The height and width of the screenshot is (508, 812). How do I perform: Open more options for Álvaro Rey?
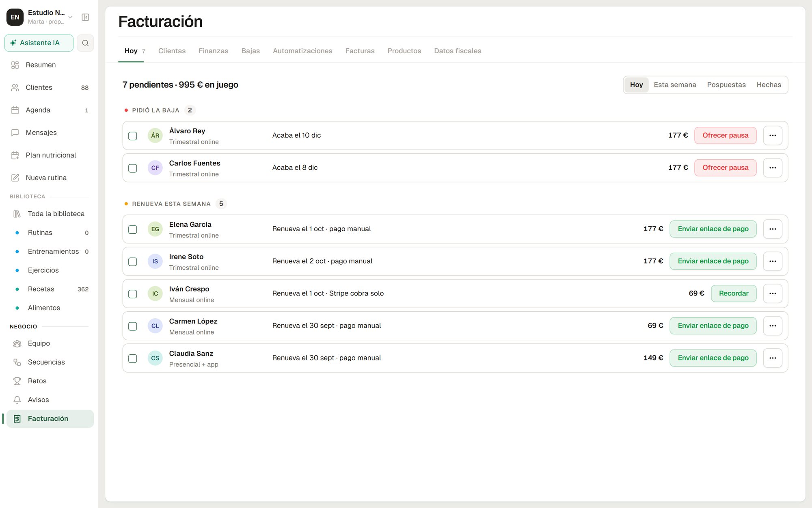[x=773, y=135]
